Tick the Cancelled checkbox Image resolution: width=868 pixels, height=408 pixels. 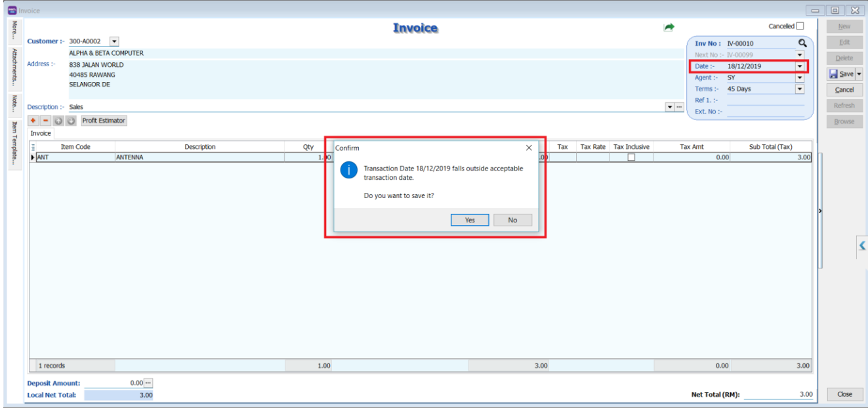(800, 26)
